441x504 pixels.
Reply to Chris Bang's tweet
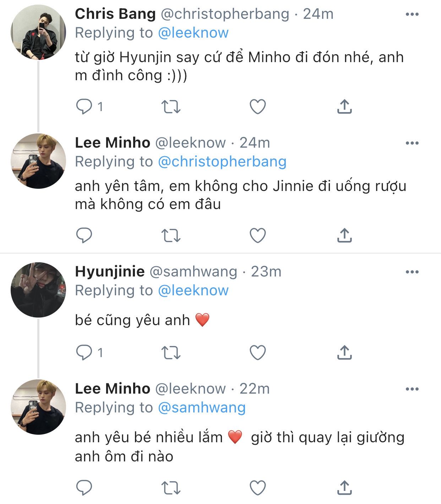84,106
